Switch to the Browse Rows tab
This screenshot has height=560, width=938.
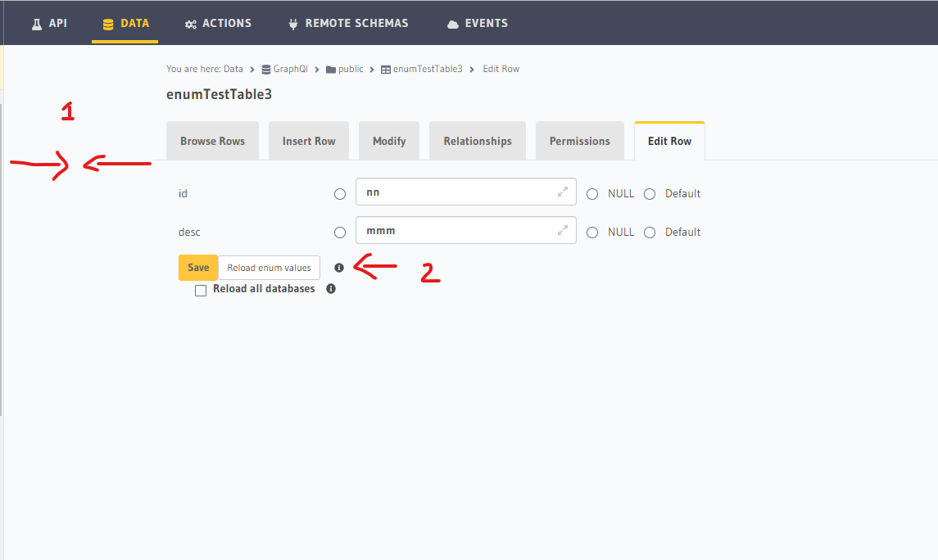pyautogui.click(x=212, y=141)
